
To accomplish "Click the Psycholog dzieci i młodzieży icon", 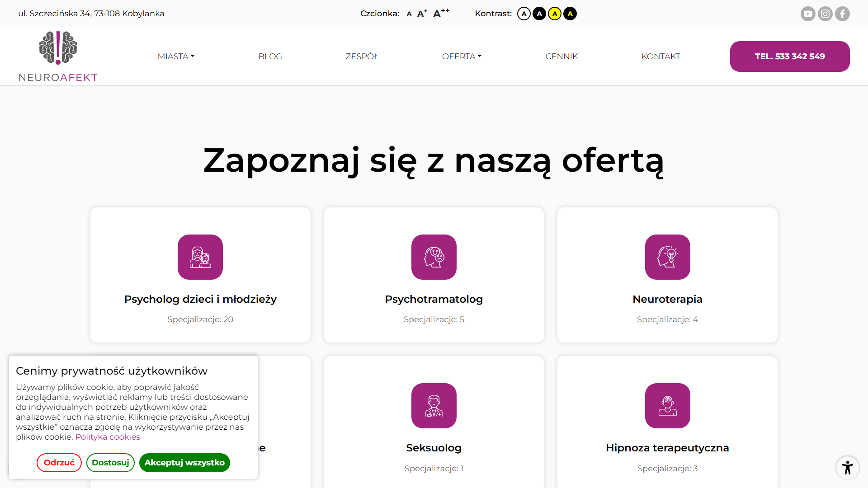I will pos(200,257).
